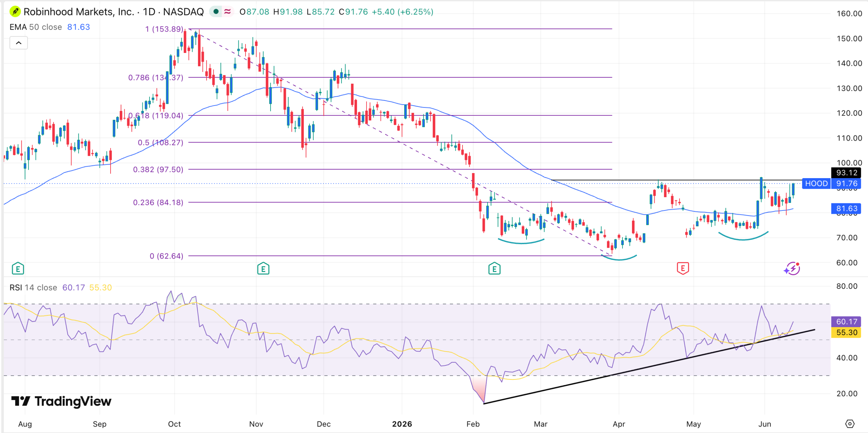Click the Jun label on time axis
Screen dimensions: 868x433
pos(765,424)
